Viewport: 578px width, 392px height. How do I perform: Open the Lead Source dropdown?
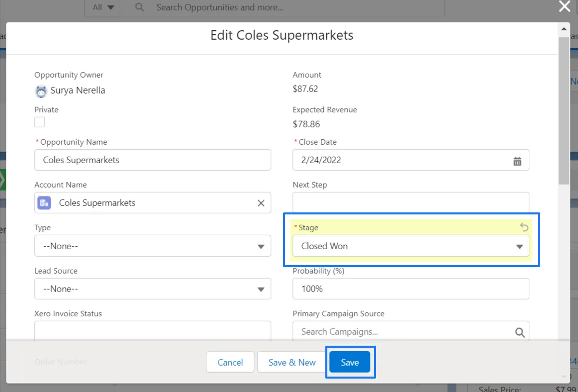tap(153, 289)
